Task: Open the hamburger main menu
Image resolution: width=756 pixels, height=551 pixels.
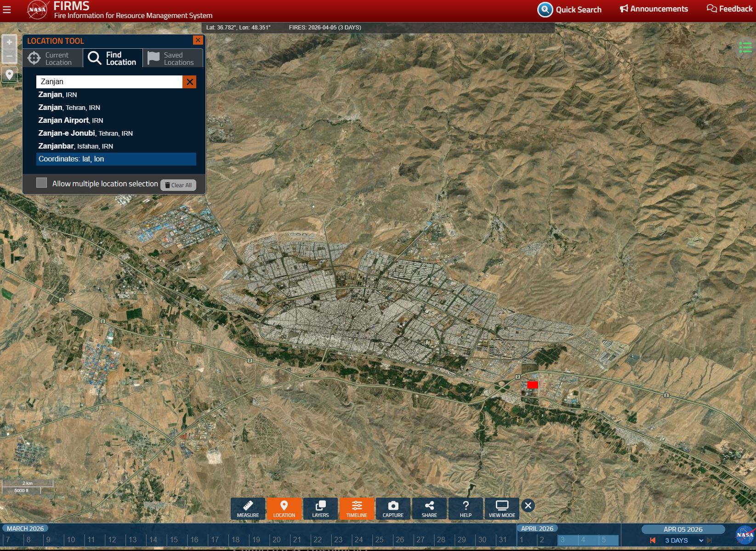Action: [x=7, y=10]
